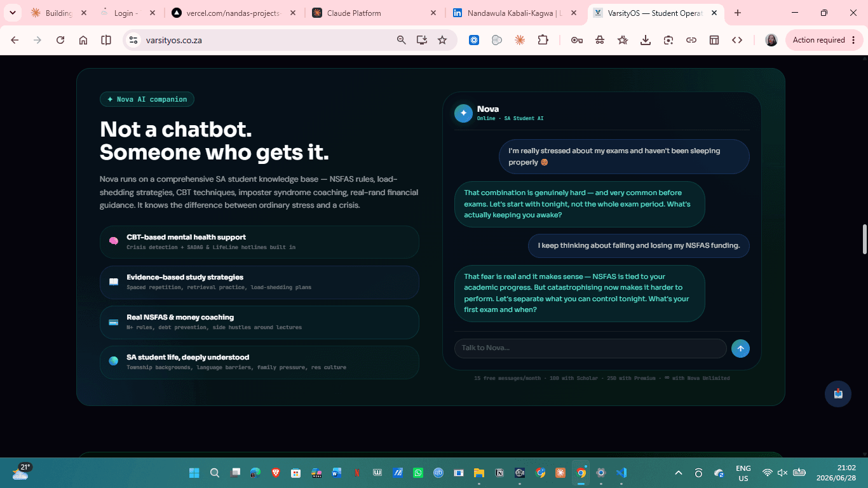
Task: Reload the page in Chrome
Action: (x=60, y=40)
